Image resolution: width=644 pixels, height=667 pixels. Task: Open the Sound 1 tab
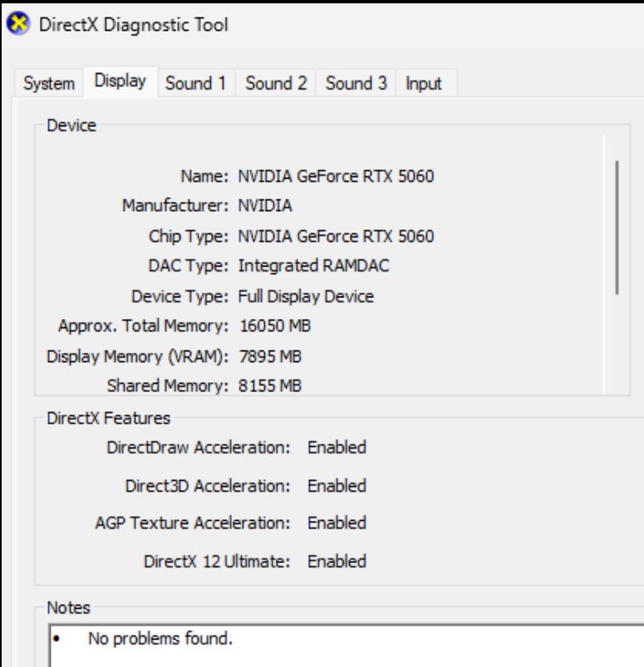pos(196,83)
